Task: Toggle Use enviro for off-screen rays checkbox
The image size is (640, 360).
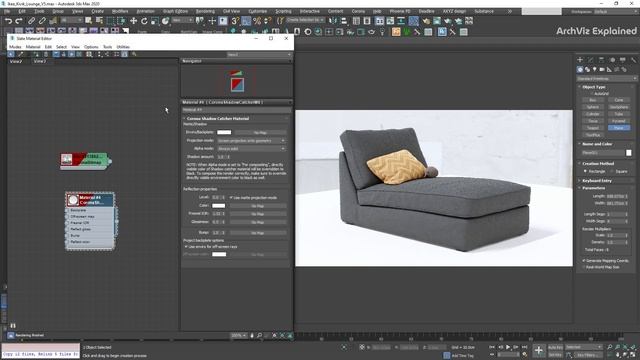Action: (x=187, y=247)
